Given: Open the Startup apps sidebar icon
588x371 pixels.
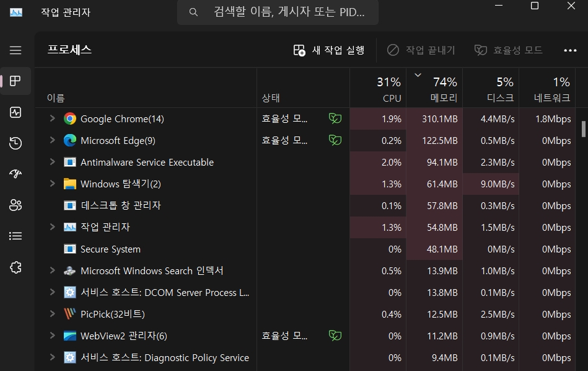Looking at the screenshot, I should click(x=15, y=174).
